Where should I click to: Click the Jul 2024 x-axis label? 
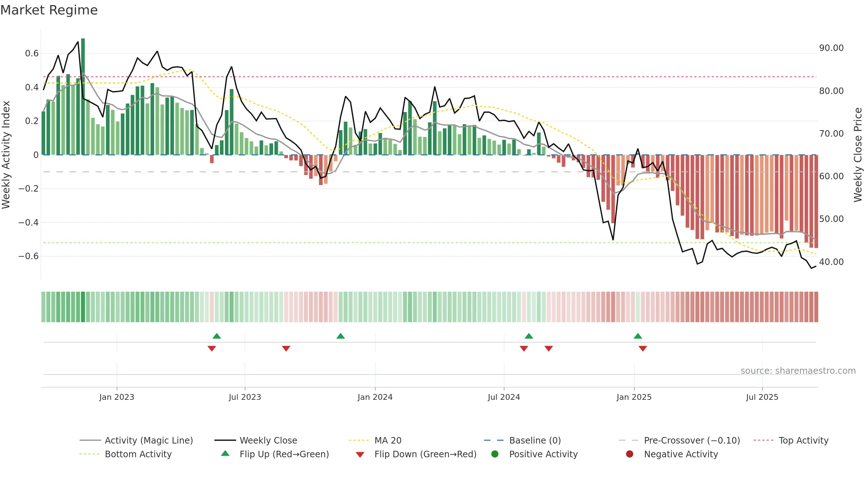[x=504, y=397]
